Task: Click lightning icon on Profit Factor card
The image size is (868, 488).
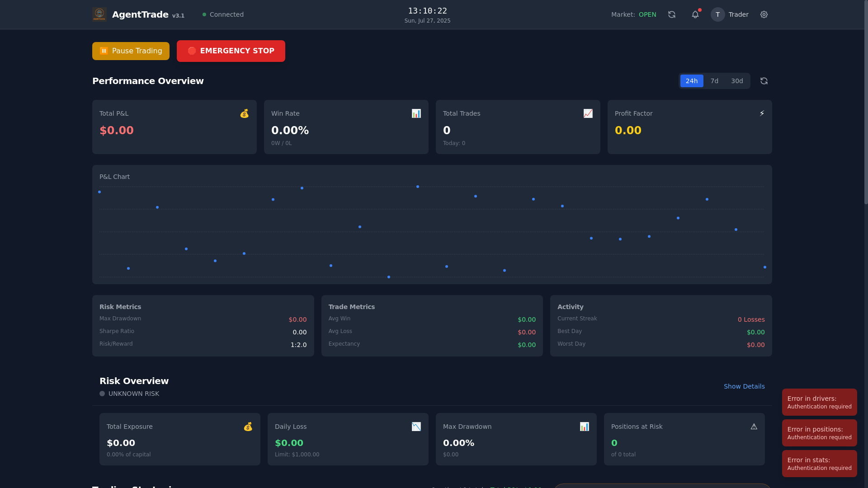Action: point(762,113)
